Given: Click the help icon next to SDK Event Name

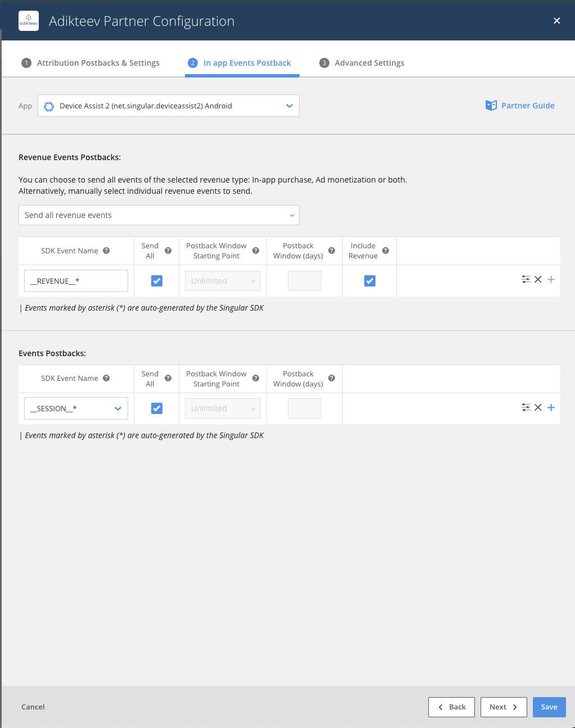Looking at the screenshot, I should (106, 251).
